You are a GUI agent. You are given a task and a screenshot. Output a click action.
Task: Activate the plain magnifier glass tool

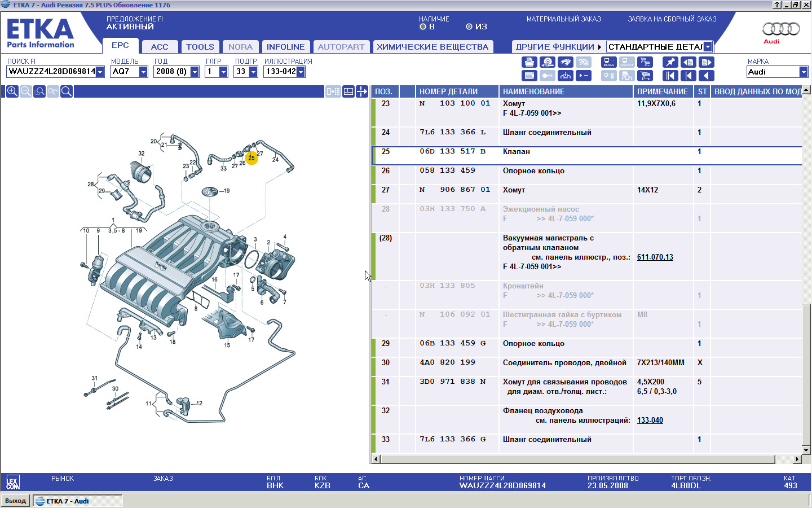click(x=66, y=91)
